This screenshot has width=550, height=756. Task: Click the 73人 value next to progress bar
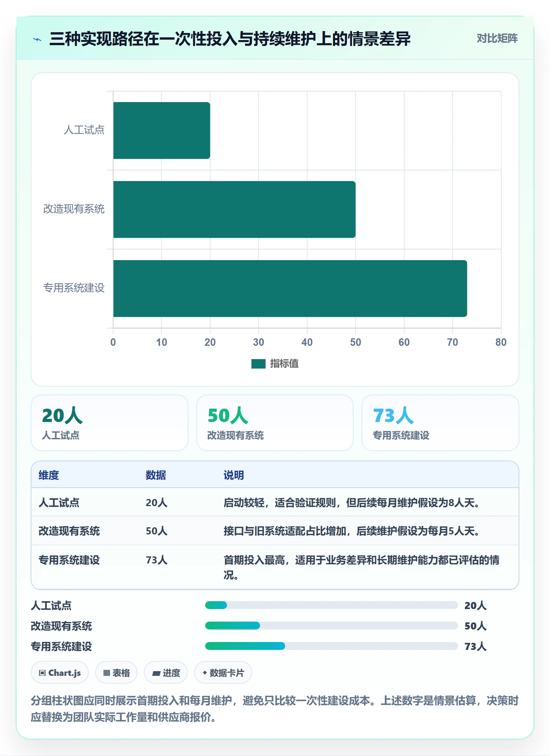475,646
